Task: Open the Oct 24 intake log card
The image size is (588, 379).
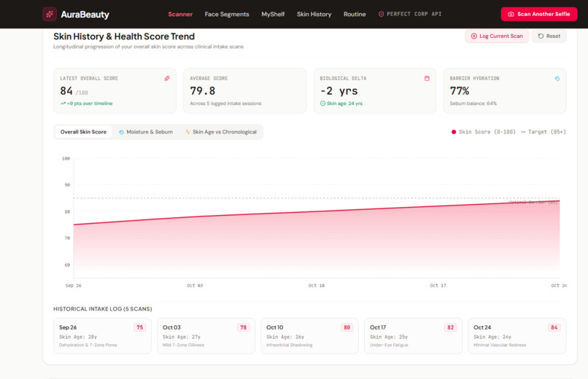Action: pos(517,336)
